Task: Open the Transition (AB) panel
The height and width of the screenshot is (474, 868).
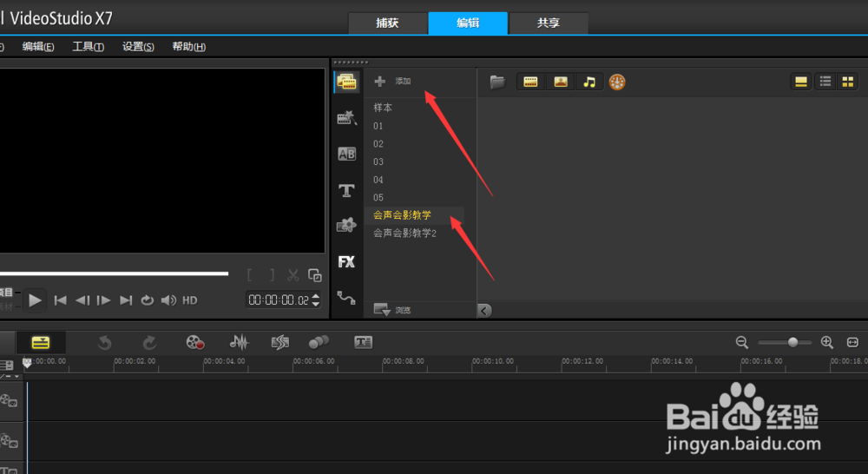Action: coord(346,154)
